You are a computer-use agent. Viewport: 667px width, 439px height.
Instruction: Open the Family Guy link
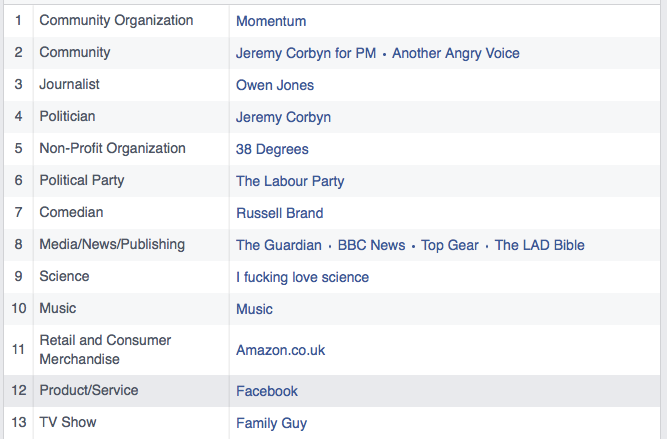click(271, 423)
